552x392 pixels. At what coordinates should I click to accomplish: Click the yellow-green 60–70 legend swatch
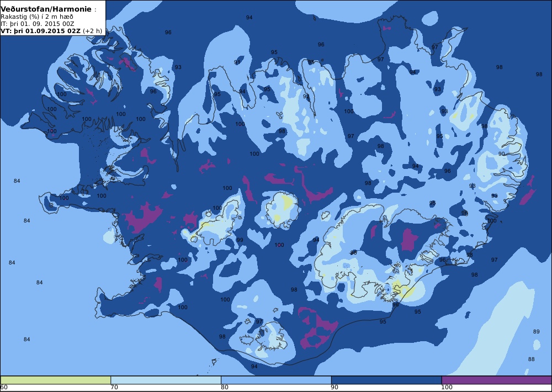(56, 380)
